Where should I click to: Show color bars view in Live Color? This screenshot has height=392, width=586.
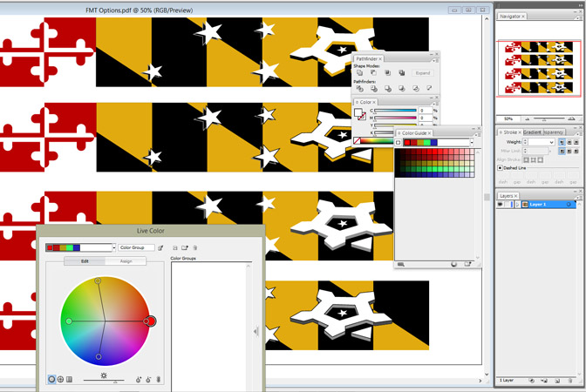click(x=69, y=380)
